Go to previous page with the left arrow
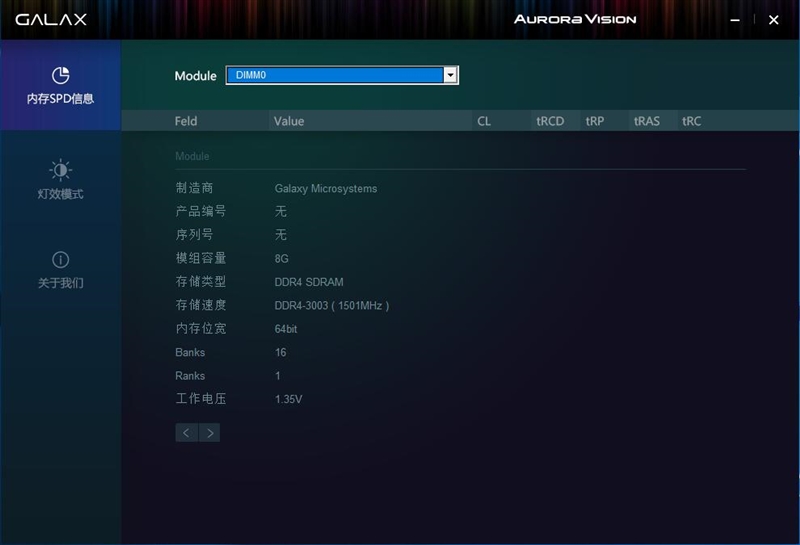Screen dimensions: 800x545 coord(186,433)
